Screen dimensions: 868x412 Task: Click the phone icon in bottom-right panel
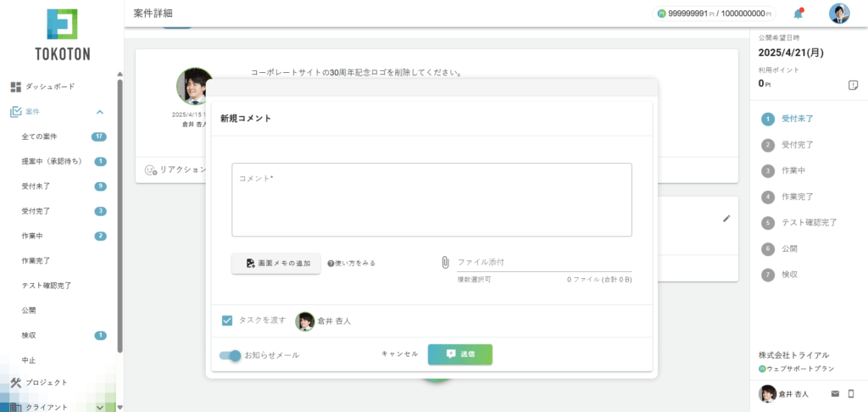click(x=851, y=394)
